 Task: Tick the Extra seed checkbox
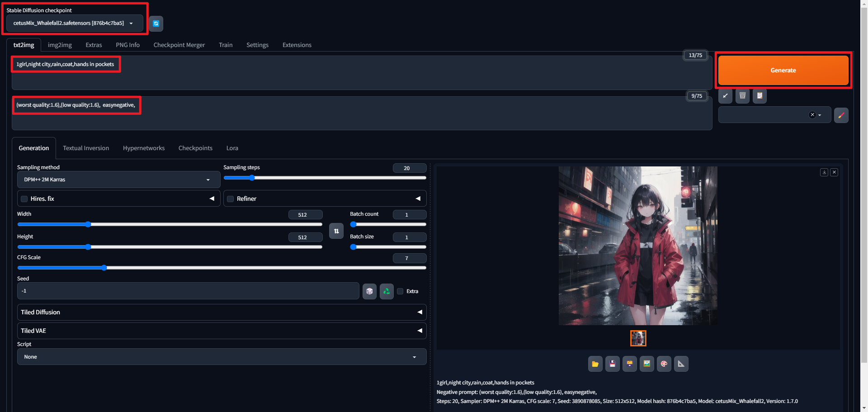point(400,291)
